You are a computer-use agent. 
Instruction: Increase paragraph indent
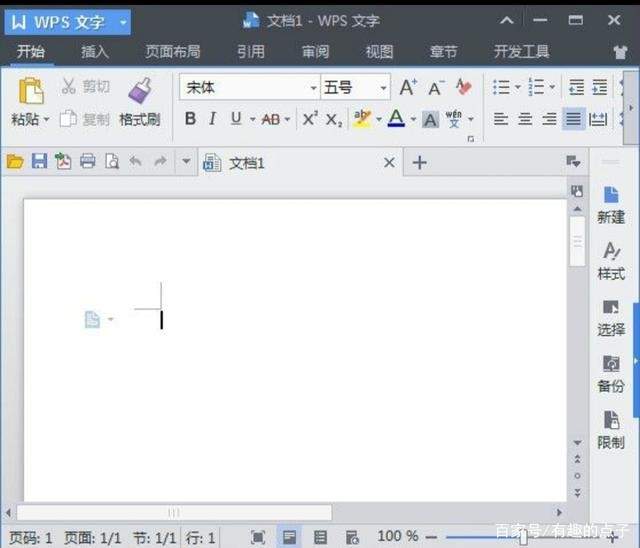(x=600, y=87)
